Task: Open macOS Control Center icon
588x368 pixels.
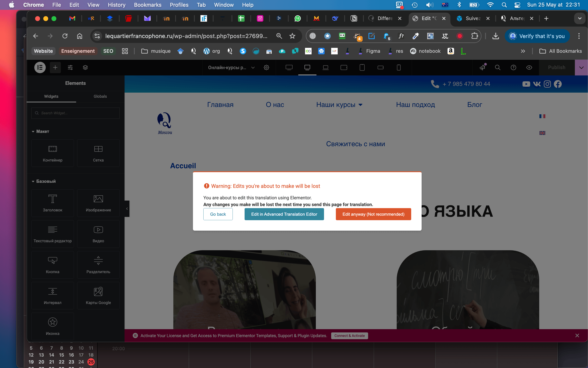Action: pos(517,5)
